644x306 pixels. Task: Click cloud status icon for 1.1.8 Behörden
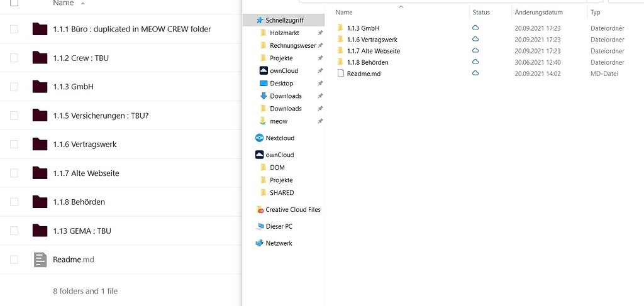[475, 62]
